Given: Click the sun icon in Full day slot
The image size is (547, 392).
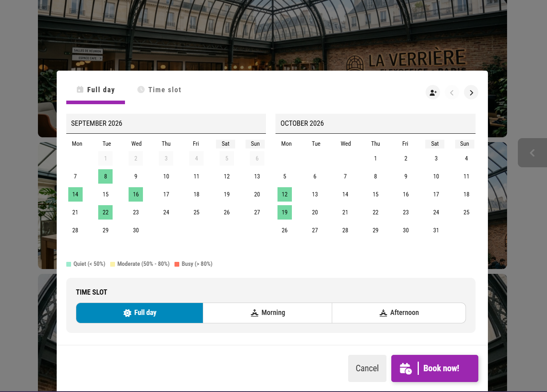Looking at the screenshot, I should 127,313.
